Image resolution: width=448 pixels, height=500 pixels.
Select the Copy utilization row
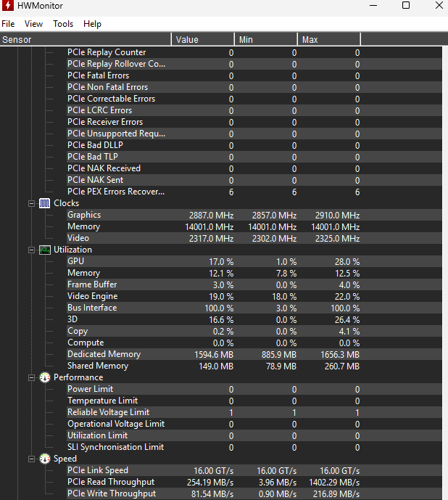pyautogui.click(x=254, y=332)
